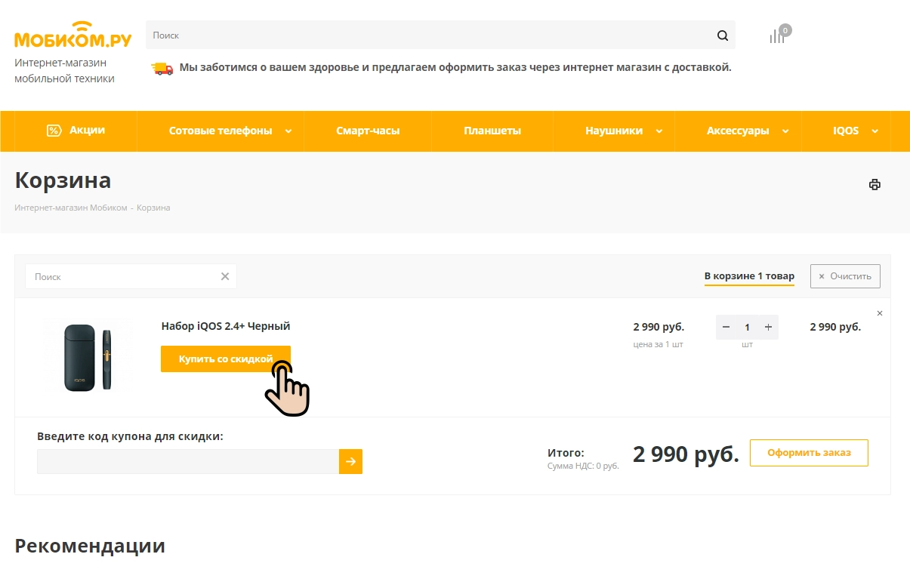Click the quantity value field showing 1
This screenshot has height=588, width=910.
748,327
